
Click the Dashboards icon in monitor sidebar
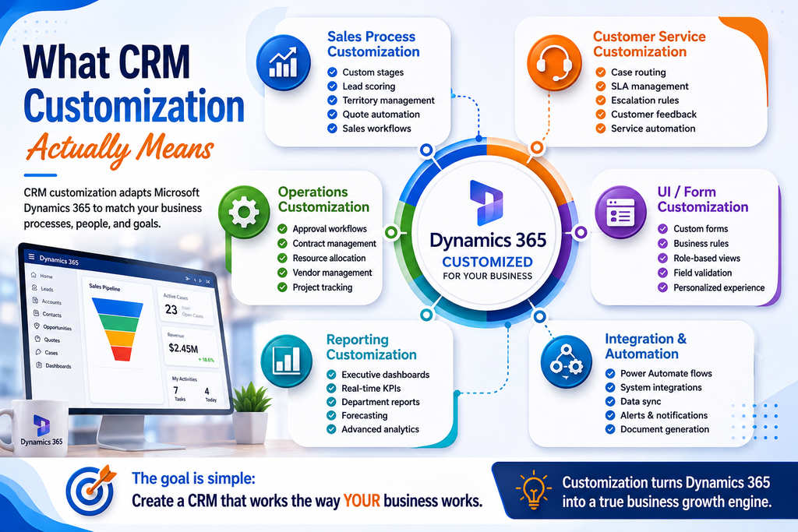click(39, 365)
